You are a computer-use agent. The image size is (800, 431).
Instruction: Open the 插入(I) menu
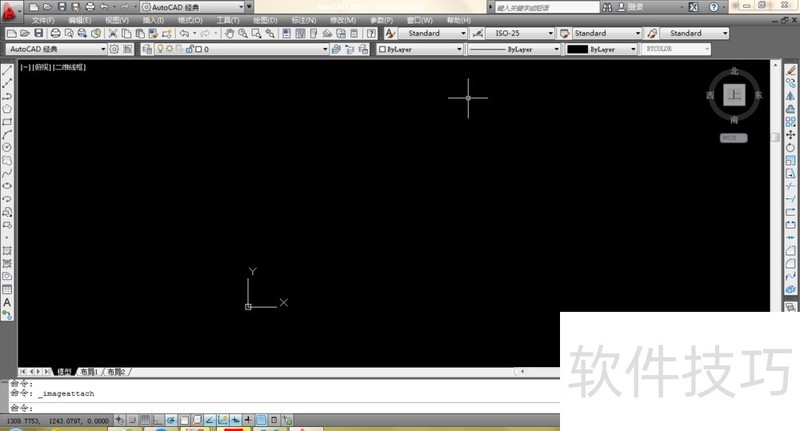click(153, 20)
